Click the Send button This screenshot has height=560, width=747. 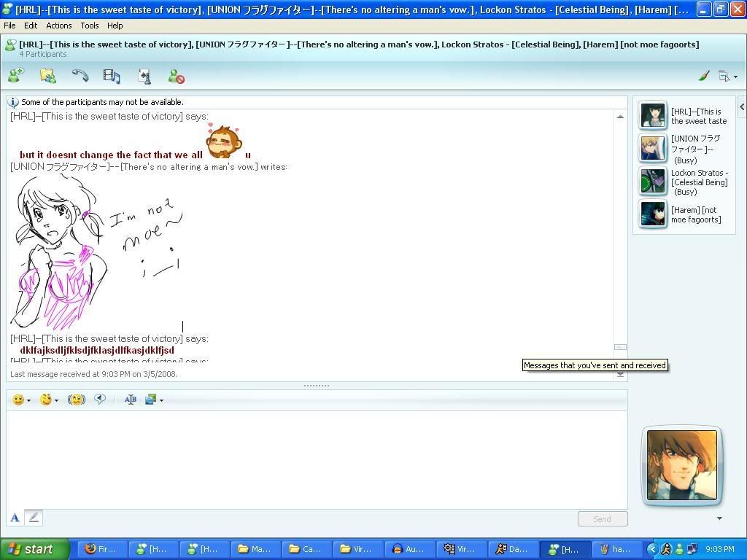[602, 519]
